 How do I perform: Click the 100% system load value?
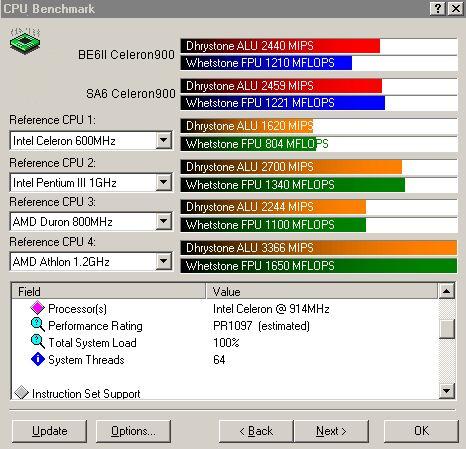pyautogui.click(x=226, y=343)
